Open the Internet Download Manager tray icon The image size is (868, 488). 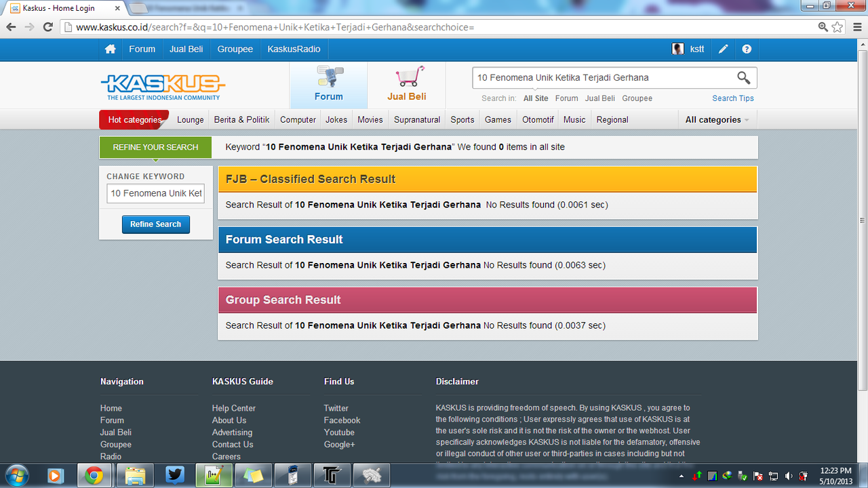tap(728, 476)
